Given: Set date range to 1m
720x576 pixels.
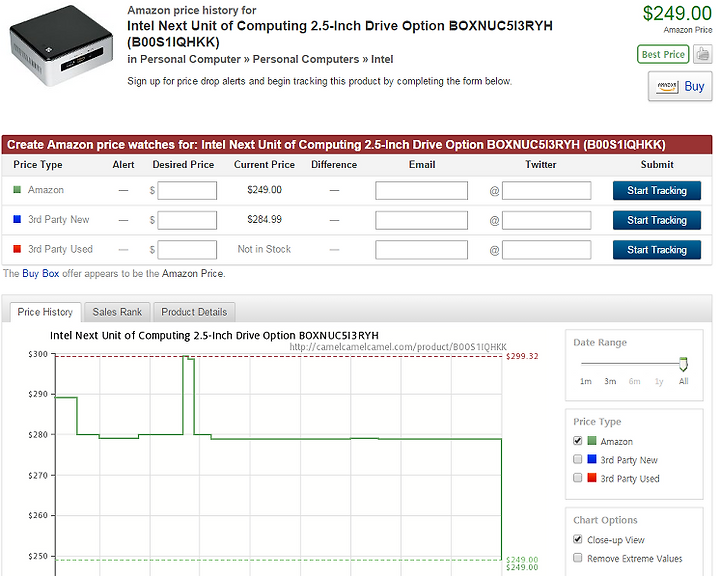Looking at the screenshot, I should point(585,381).
